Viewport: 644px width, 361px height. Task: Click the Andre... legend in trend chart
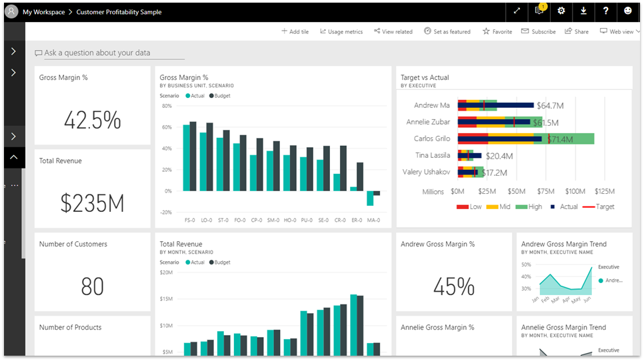tap(610, 280)
